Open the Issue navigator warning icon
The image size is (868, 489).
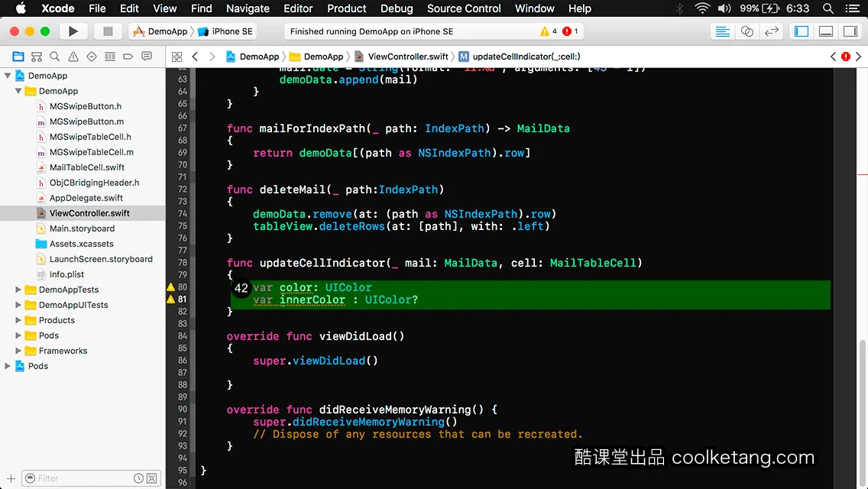click(x=73, y=57)
